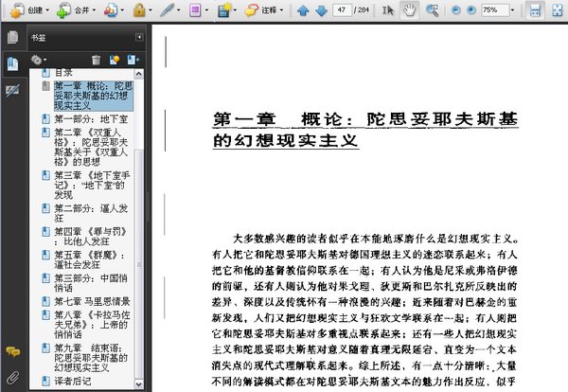Select bookmark 第一章 概论：陀思妥耶夫斯基的幻想现实主义
Image resolution: width=568 pixels, height=392 pixels.
[94, 96]
